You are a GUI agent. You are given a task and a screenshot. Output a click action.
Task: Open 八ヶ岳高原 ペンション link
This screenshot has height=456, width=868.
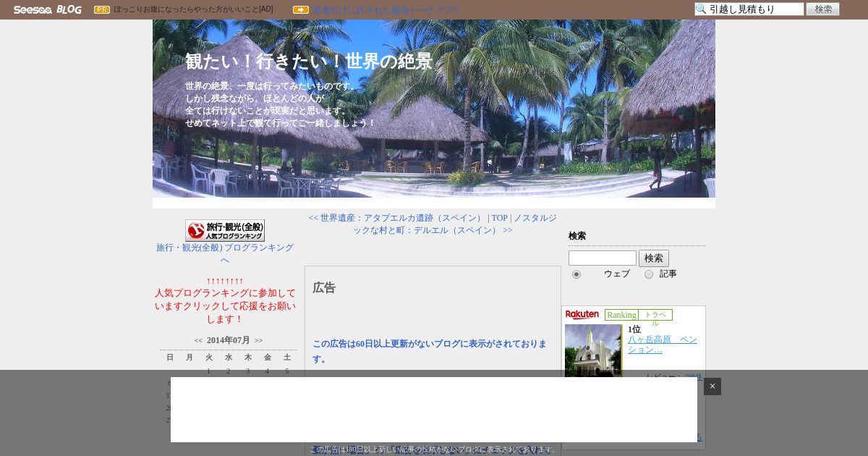663,345
